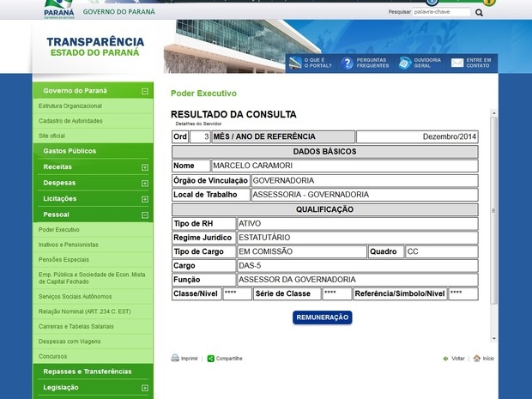Open Relação Nominal (ART. 234 C. EST)
532x399 pixels.
(85, 311)
